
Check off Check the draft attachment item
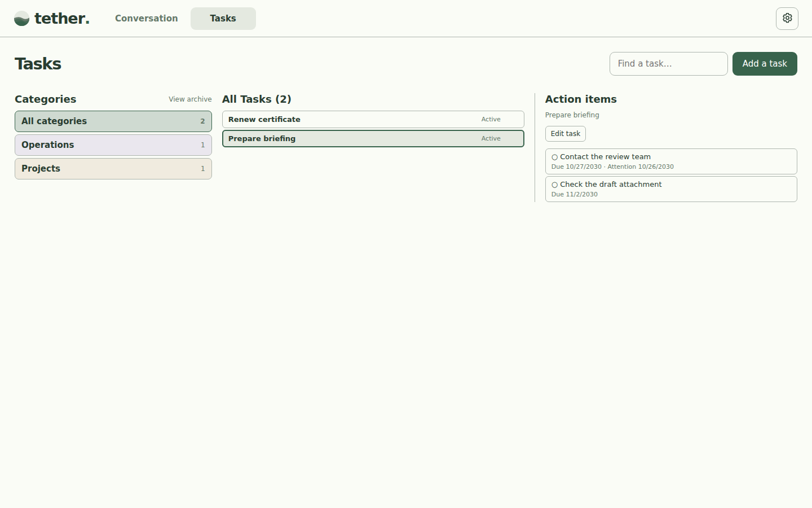tap(554, 185)
